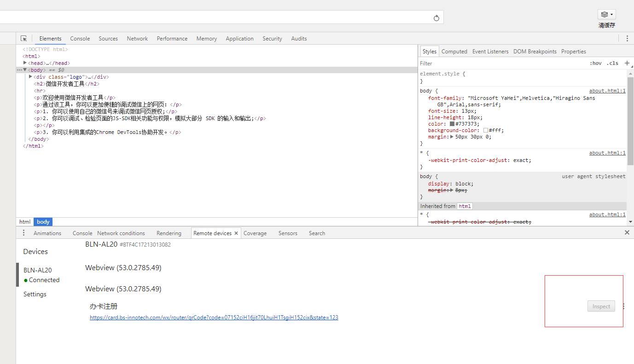
Task: Open the kebab menu beside the Inspect button
Action: 623,306
